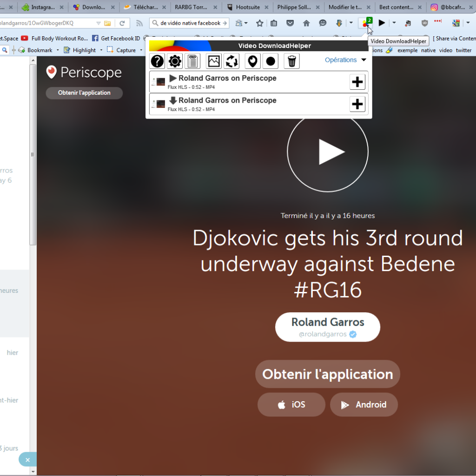The width and height of the screenshot is (476, 476).
Task: Click the Highlight toolbar button
Action: point(80,50)
